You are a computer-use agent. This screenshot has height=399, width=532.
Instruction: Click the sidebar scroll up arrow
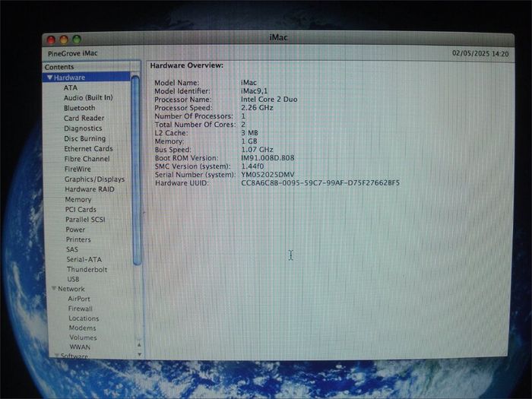139,345
